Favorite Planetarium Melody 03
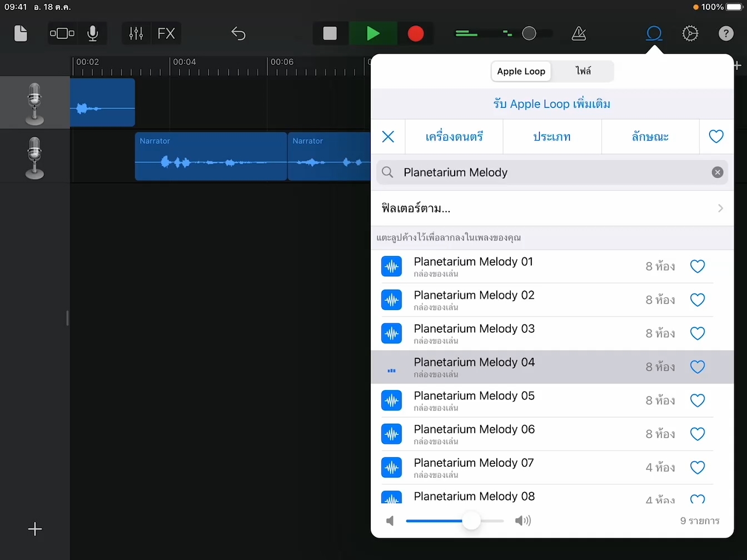 point(698,333)
